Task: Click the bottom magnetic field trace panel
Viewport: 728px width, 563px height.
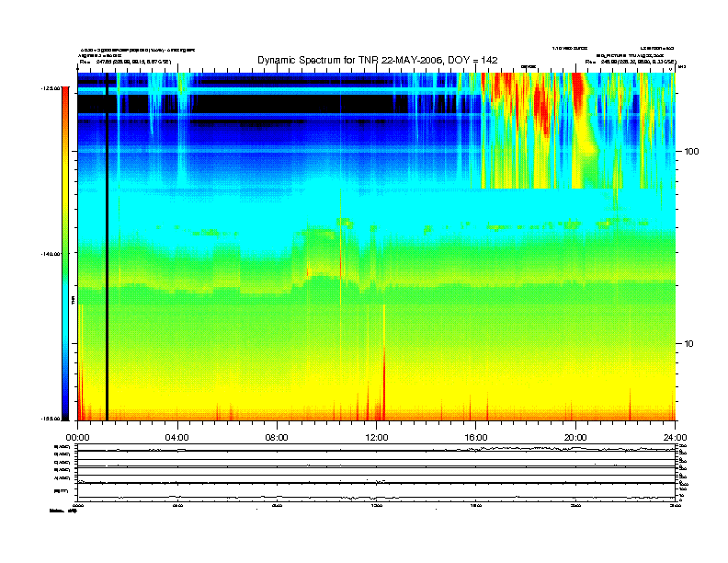Action: tap(376, 491)
